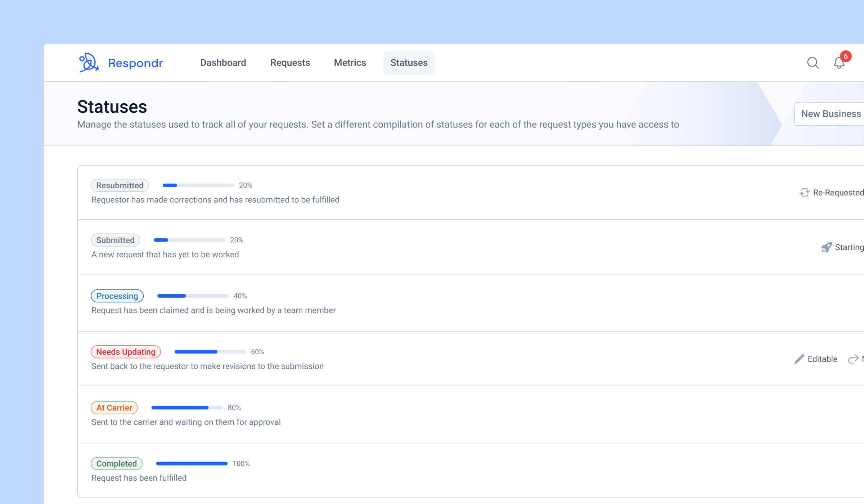Click the Re-Requested refresh arrows icon
The height and width of the screenshot is (504, 864).
click(805, 193)
